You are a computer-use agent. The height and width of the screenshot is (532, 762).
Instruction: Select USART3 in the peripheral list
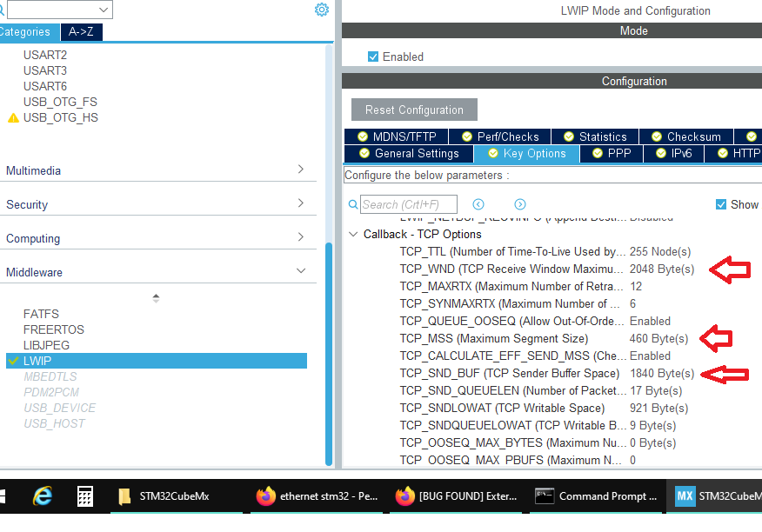tap(45, 70)
